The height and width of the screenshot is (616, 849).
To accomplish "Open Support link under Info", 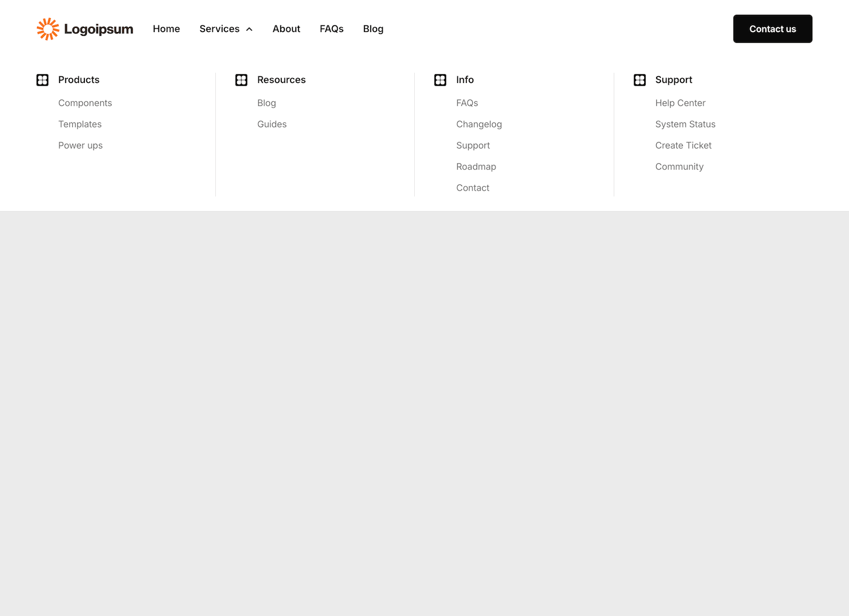I will click(x=473, y=146).
